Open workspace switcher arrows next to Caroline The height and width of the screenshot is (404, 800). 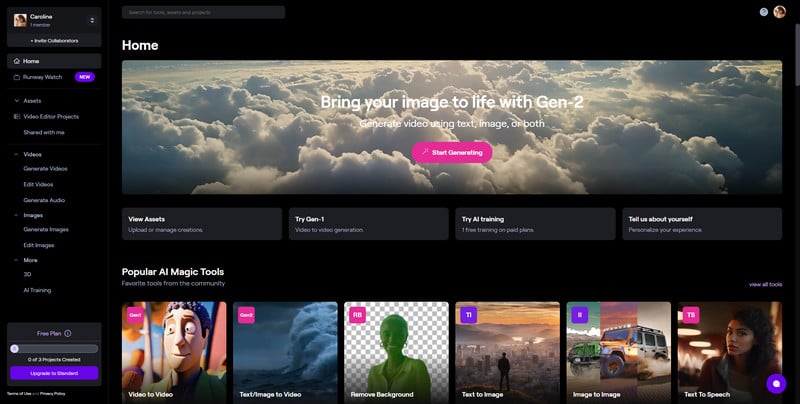coord(92,20)
